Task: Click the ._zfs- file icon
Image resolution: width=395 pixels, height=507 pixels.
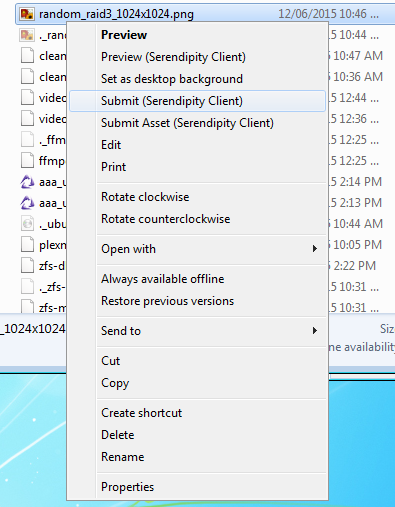Action: (x=27, y=287)
